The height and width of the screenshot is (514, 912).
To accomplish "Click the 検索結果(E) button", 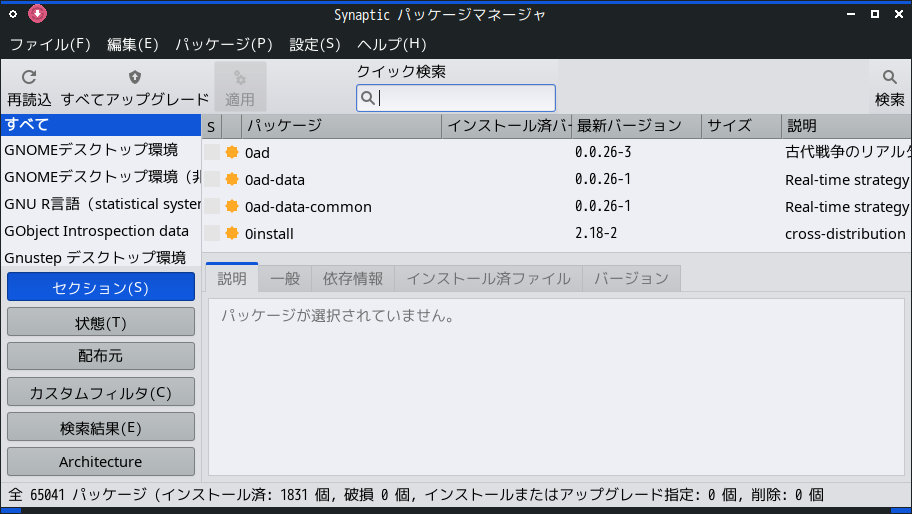I will 101,427.
